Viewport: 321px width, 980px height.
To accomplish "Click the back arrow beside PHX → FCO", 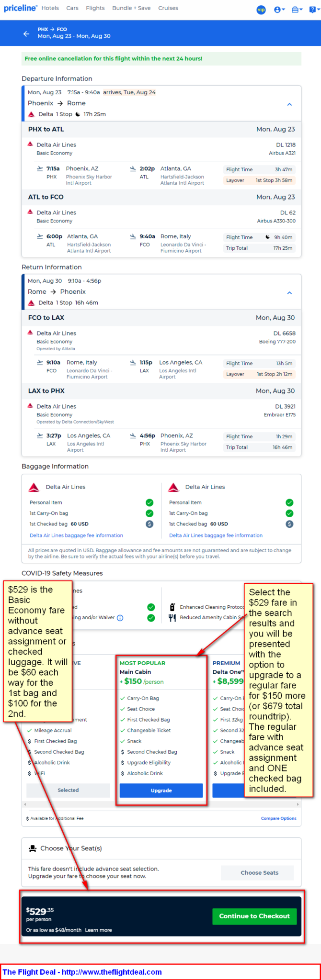I will pos(26,33).
